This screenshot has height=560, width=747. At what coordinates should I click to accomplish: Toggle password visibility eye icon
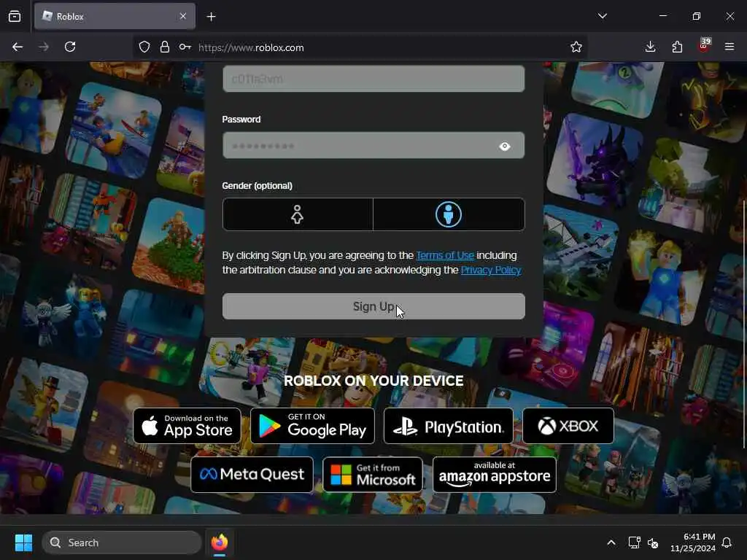[505, 146]
